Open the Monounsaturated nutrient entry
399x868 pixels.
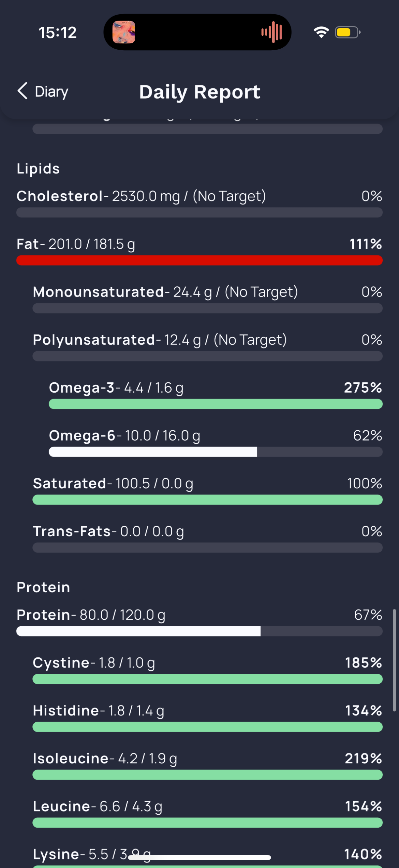click(207, 299)
